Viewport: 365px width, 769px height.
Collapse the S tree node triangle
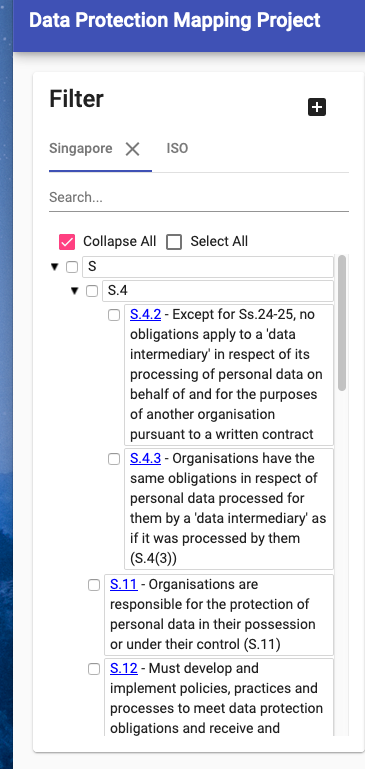pyautogui.click(x=54, y=267)
